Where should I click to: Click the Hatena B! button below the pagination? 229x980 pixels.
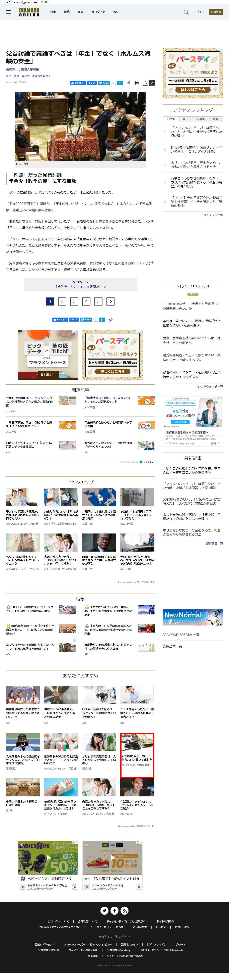102,320
